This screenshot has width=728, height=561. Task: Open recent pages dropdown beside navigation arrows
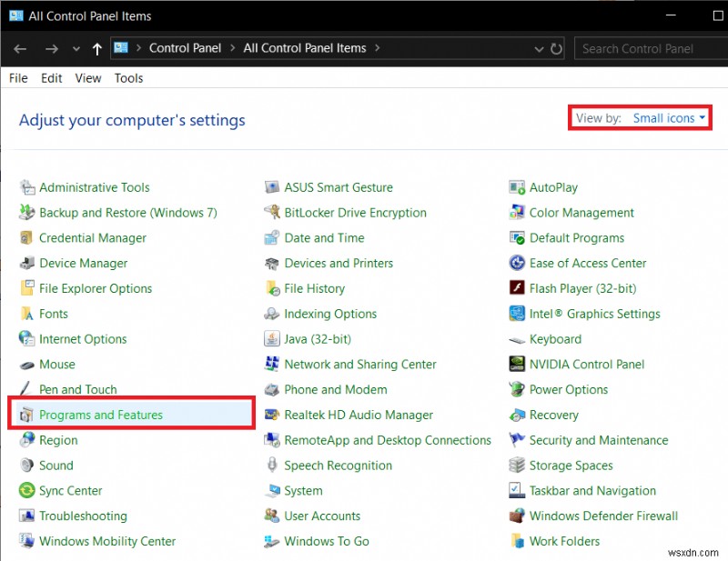(76, 48)
